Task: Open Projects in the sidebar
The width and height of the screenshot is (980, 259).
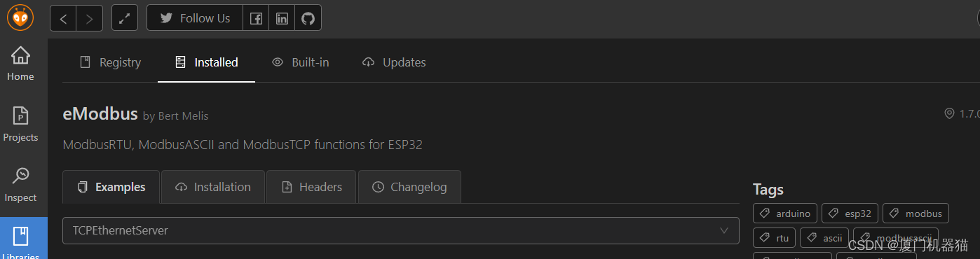Action: tap(20, 125)
